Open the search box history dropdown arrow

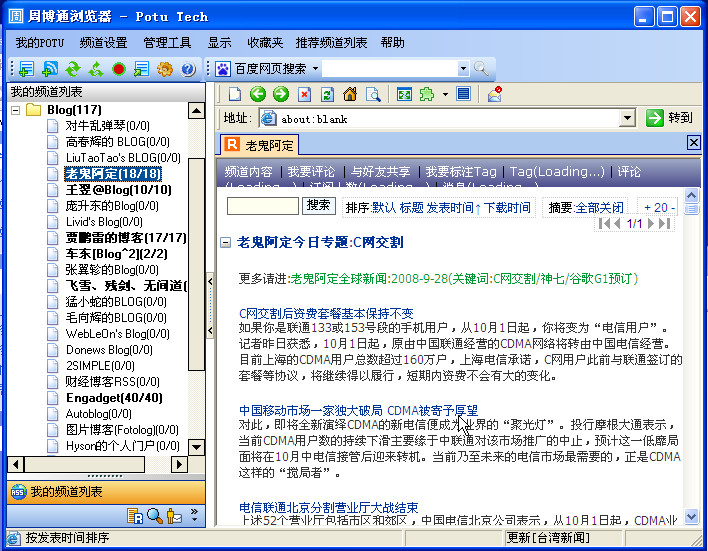[x=463, y=69]
